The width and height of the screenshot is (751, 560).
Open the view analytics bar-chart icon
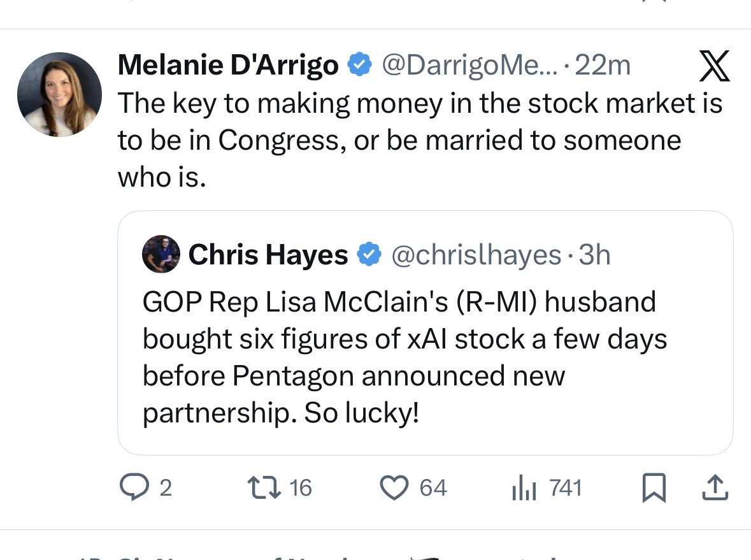pos(525,489)
